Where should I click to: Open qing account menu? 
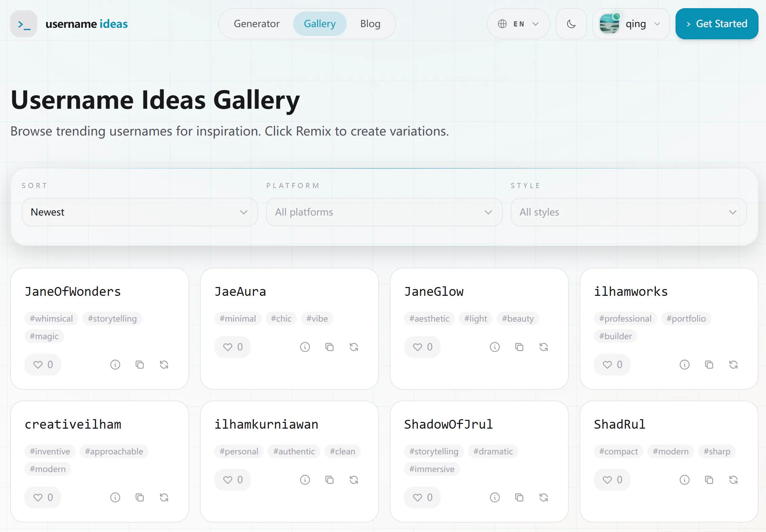click(x=631, y=24)
